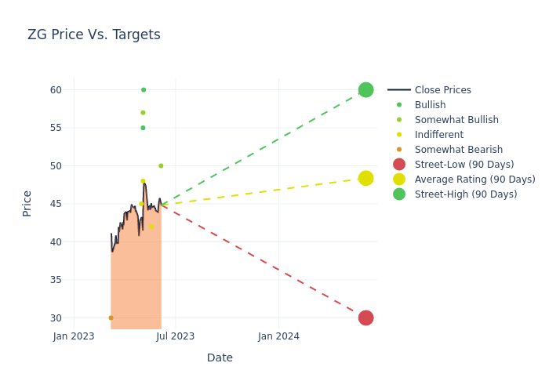Click the Price y-axis title
The height and width of the screenshot is (392, 549).
[x=27, y=203]
